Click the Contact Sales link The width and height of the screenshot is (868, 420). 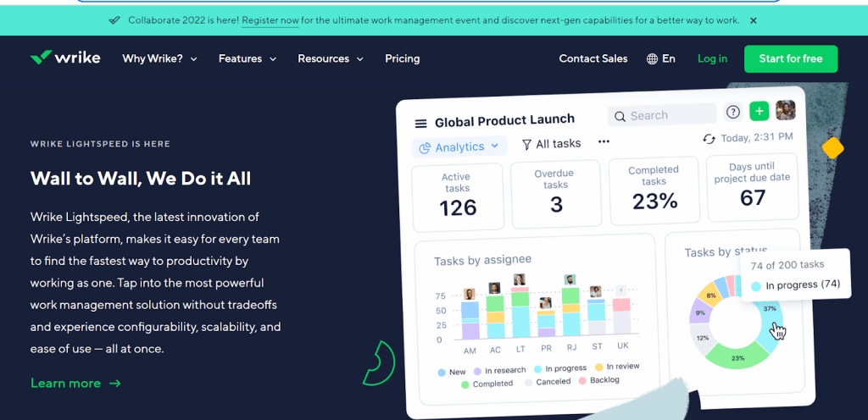[x=593, y=58]
